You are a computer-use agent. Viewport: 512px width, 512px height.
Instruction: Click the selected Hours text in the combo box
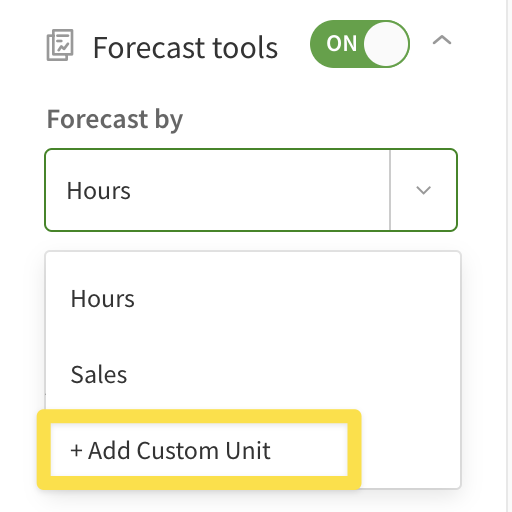[99, 191]
